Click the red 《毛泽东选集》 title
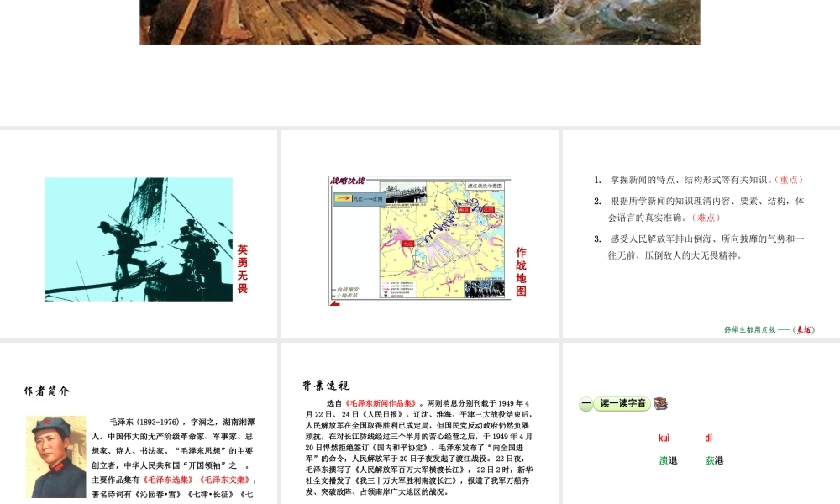Image resolution: width=840 pixels, height=504 pixels. [x=168, y=480]
